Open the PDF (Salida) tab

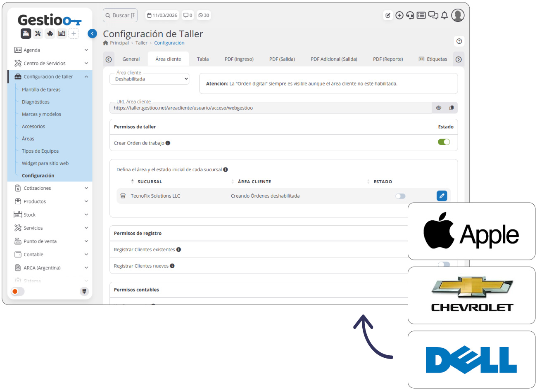tap(282, 59)
